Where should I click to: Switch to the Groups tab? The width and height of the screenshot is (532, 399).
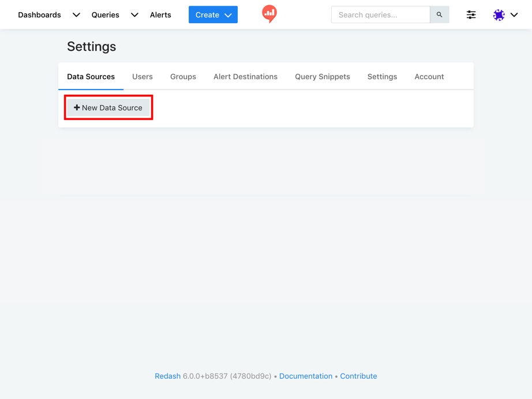183,77
